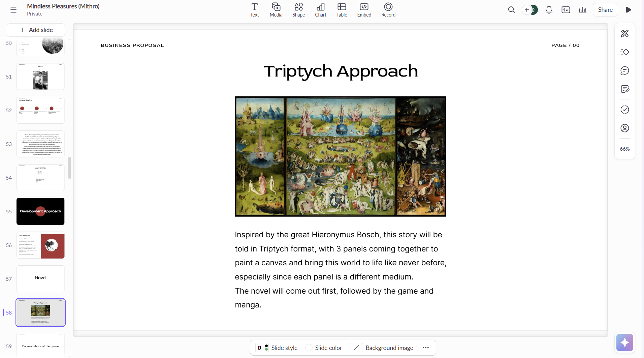Select slide 56 Our approach thumbnail
The width and height of the screenshot is (644, 358).
pyautogui.click(x=40, y=245)
